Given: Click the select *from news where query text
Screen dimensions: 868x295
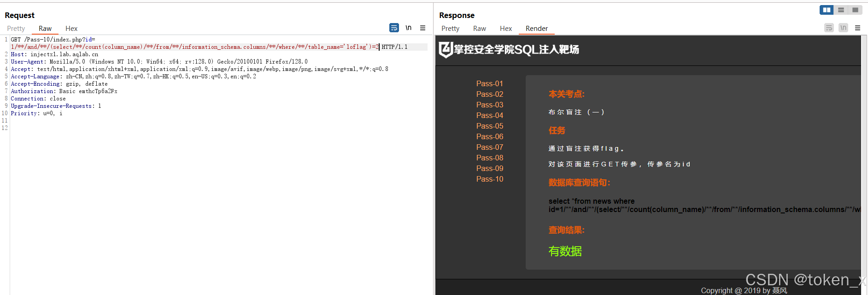Looking at the screenshot, I should coord(704,205).
